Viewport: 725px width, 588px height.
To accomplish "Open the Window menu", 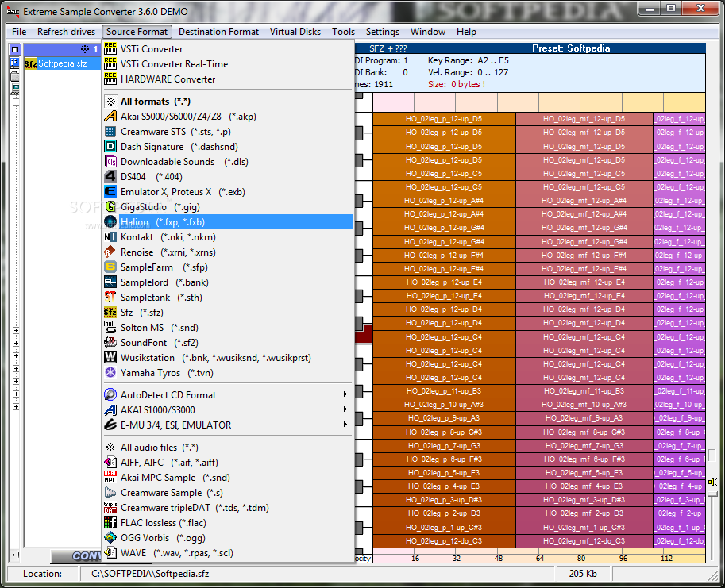I will 428,32.
